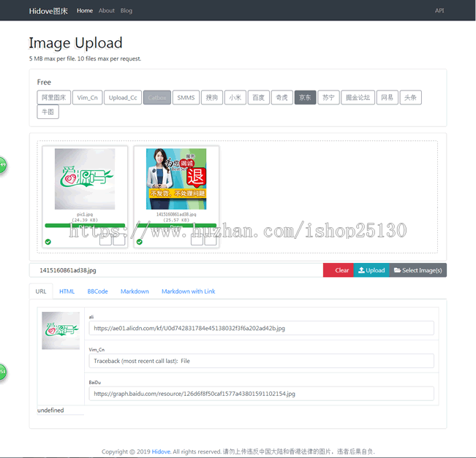Toggle the Vim_Cn host
Image resolution: width=476 pixels, height=458 pixels.
pyautogui.click(x=88, y=97)
